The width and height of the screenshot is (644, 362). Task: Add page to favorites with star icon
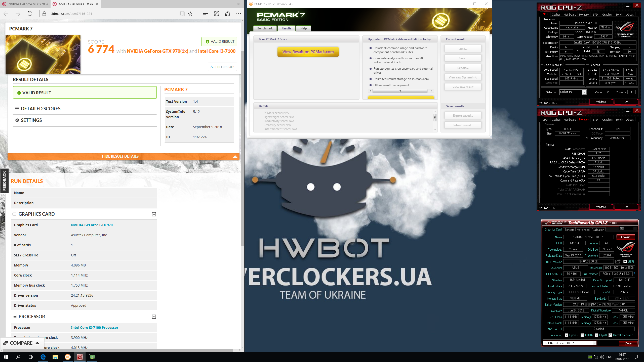click(x=190, y=14)
